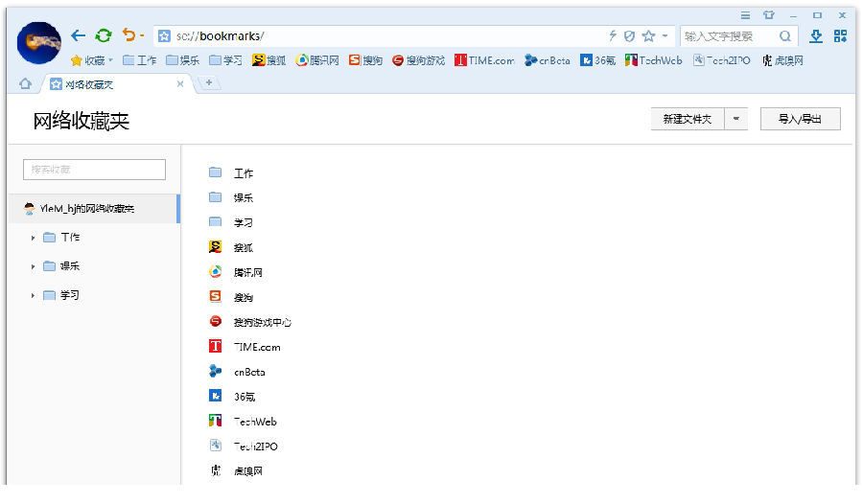Image resolution: width=863 pixels, height=504 pixels.
Task: Click the lightning speed mode icon
Action: click(x=613, y=35)
